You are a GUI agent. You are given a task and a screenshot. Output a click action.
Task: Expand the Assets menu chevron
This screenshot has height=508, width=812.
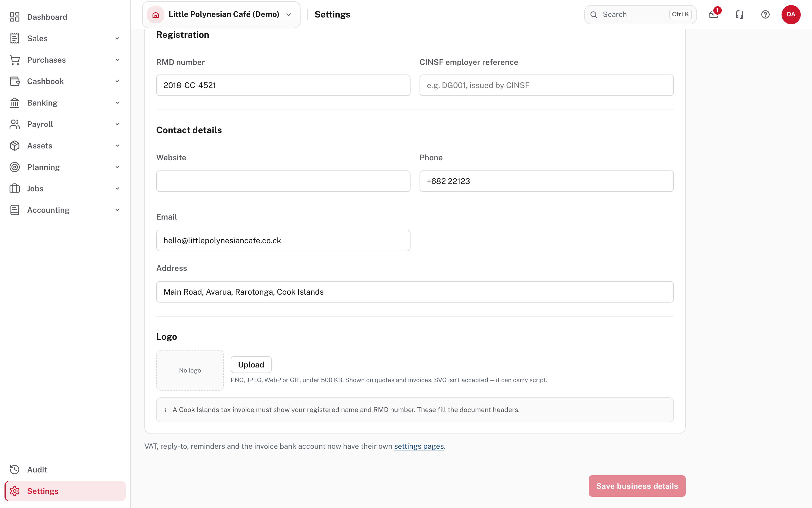(x=117, y=146)
